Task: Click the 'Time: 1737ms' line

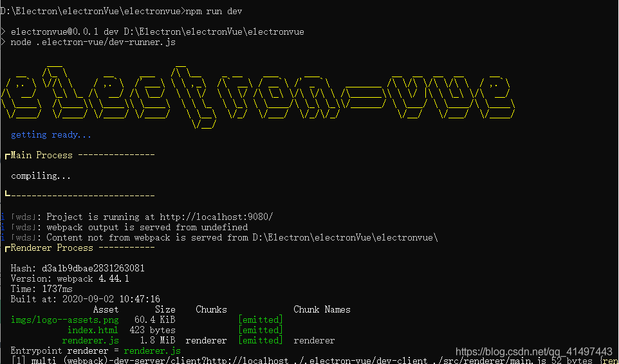Action: point(41,289)
